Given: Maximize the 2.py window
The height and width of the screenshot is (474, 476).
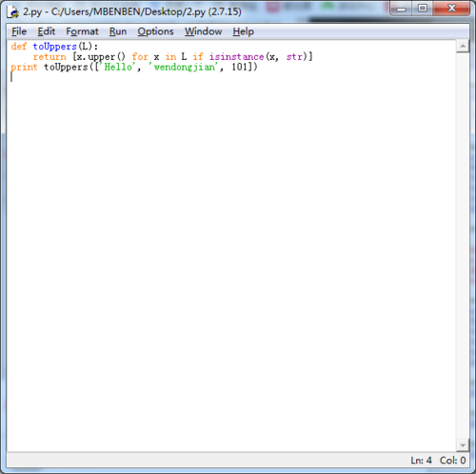Looking at the screenshot, I should (x=423, y=9).
